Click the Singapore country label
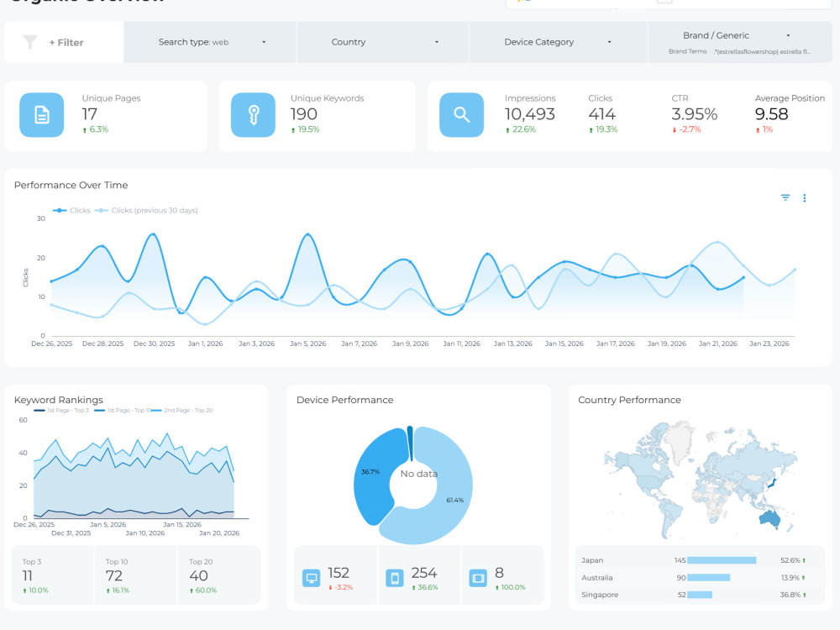Image resolution: width=840 pixels, height=630 pixels. click(600, 595)
